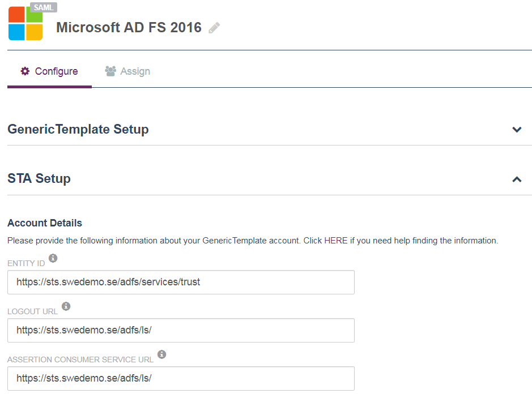
Task: Click the info icon next to Entity ID
Action: click(x=53, y=258)
